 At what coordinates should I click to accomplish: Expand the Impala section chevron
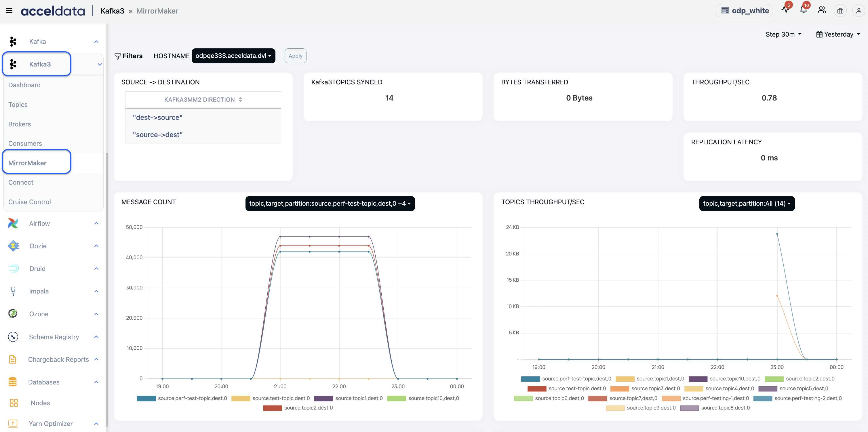[96, 291]
